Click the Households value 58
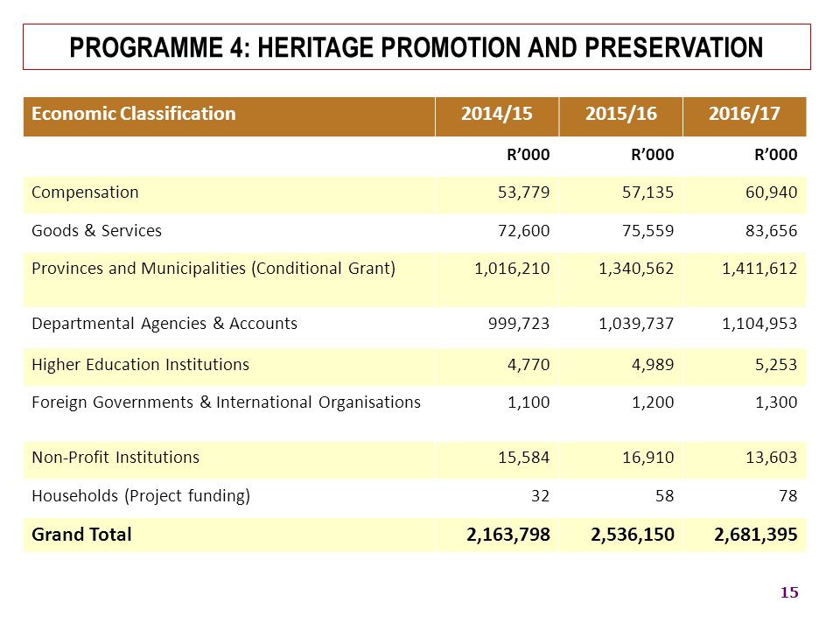Image resolution: width=840 pixels, height=630 pixels. pos(665,496)
